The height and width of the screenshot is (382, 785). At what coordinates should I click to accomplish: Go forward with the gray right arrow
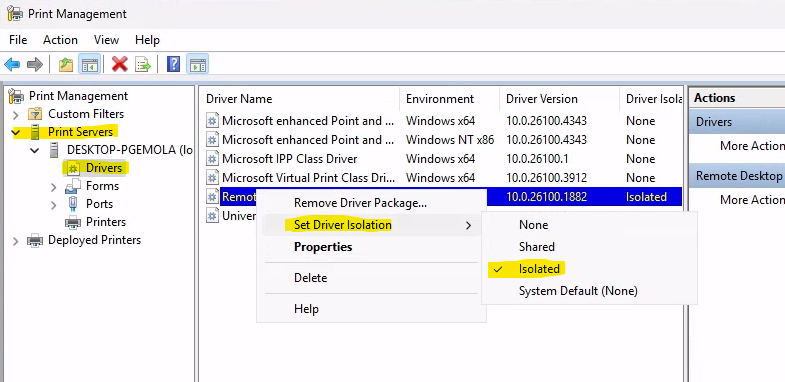pyautogui.click(x=35, y=64)
